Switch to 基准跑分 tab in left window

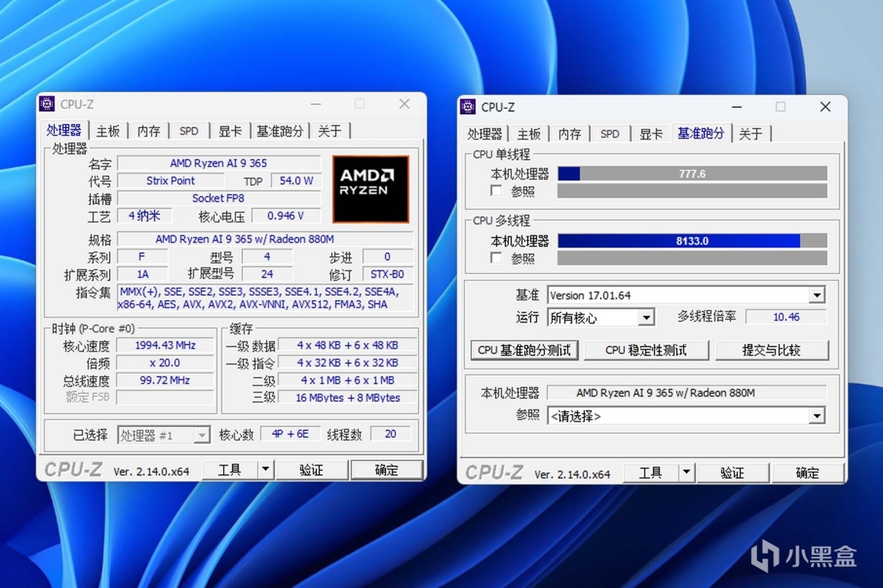(279, 131)
